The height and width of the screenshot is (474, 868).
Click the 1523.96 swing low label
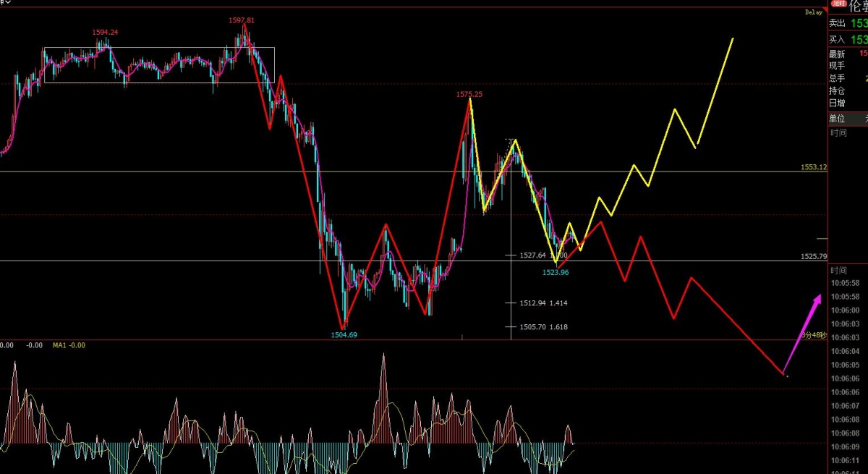(556, 272)
